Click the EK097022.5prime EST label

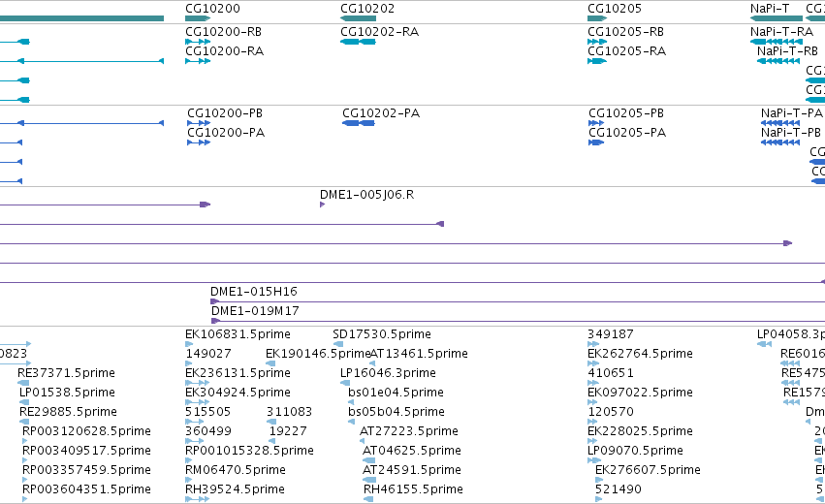(640, 393)
